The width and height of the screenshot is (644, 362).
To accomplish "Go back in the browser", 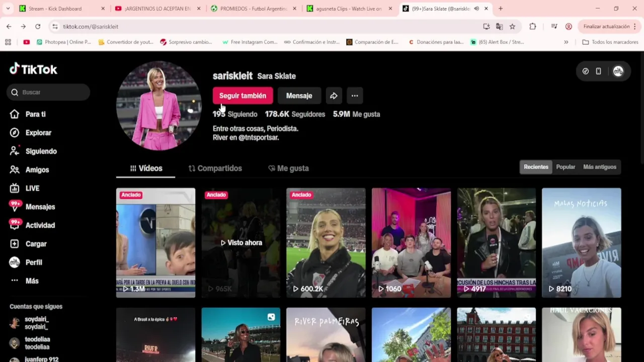I will pyautogui.click(x=9, y=26).
